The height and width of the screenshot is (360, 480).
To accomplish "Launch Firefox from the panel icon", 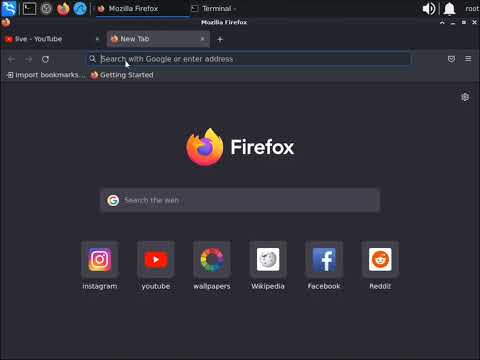I will coord(63,9).
